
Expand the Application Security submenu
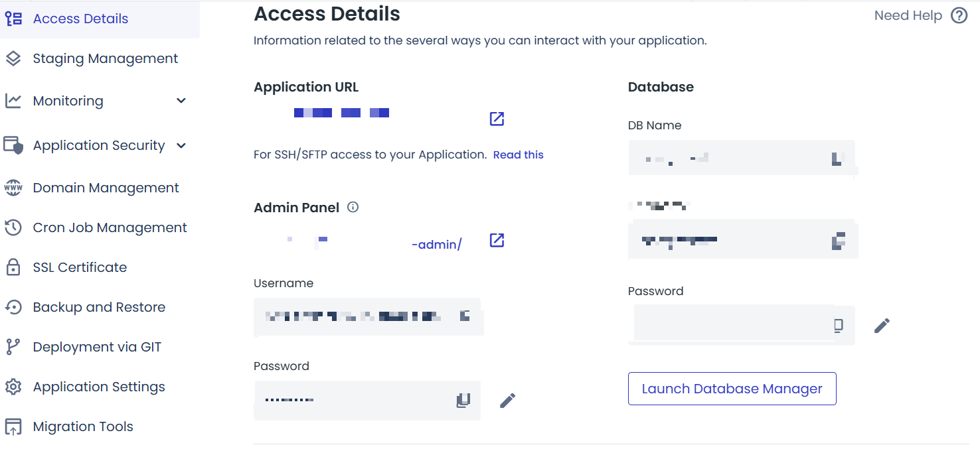point(181,145)
